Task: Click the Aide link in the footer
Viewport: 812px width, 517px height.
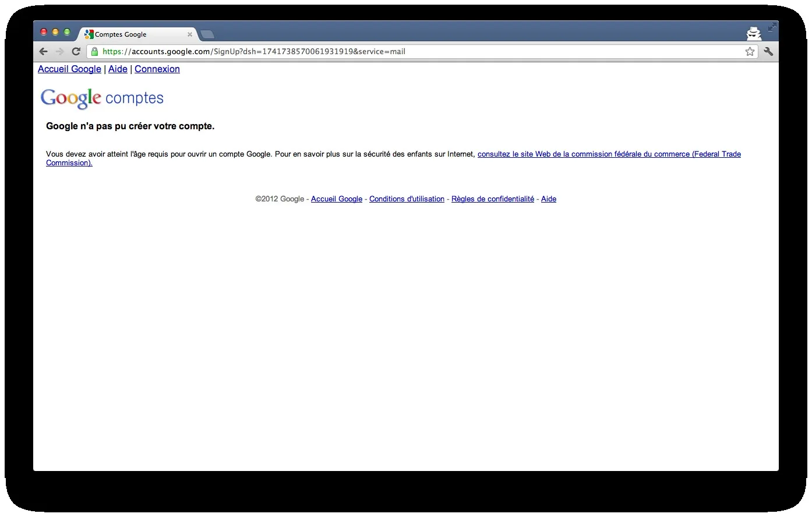Action: (549, 199)
